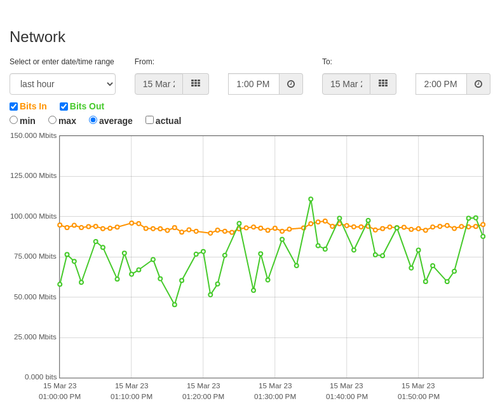Uncheck the Bits Out checkbox
Viewport: 500px width, 403px height.
64,106
